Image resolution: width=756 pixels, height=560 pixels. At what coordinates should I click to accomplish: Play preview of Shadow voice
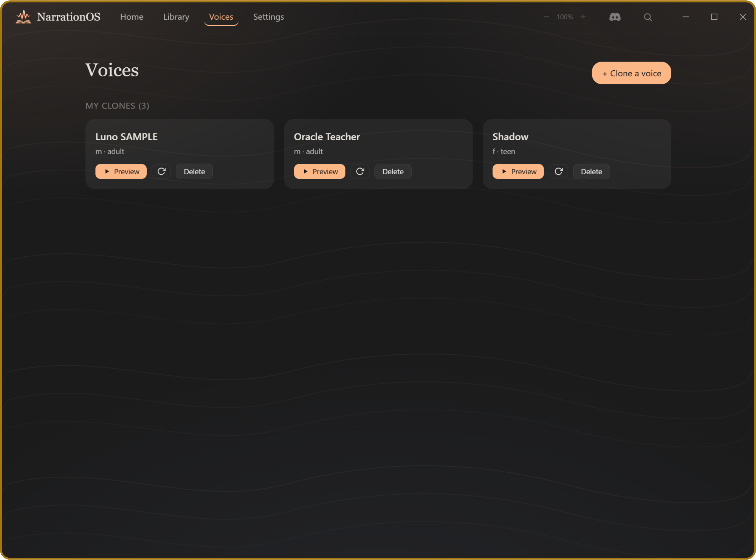518,172
